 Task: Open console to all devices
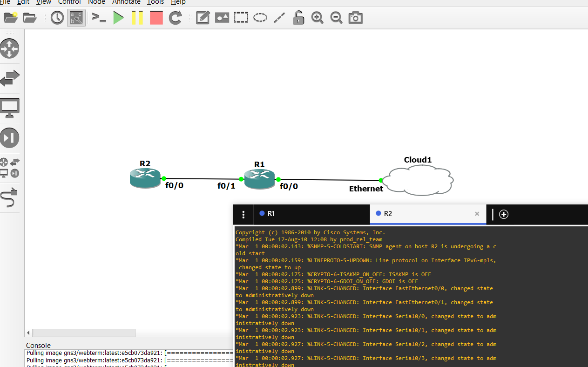[x=99, y=18]
